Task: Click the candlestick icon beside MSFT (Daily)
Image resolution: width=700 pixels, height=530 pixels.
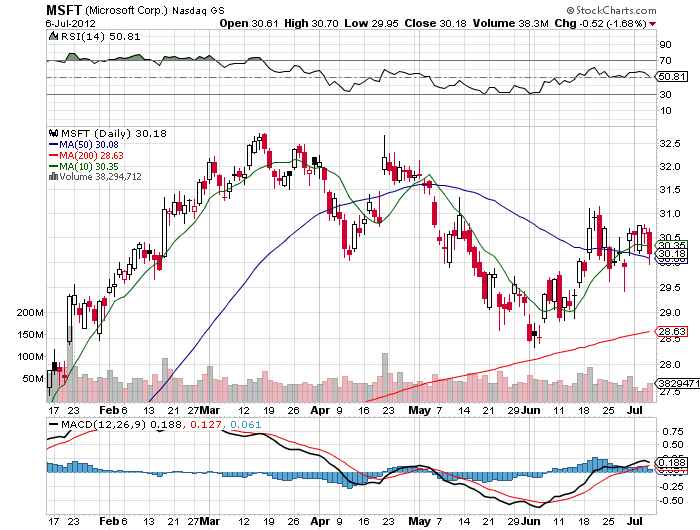Action: (54, 133)
